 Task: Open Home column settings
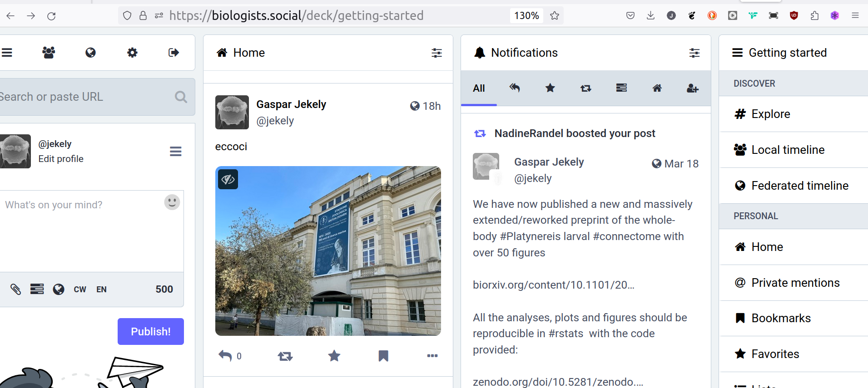pyautogui.click(x=436, y=53)
